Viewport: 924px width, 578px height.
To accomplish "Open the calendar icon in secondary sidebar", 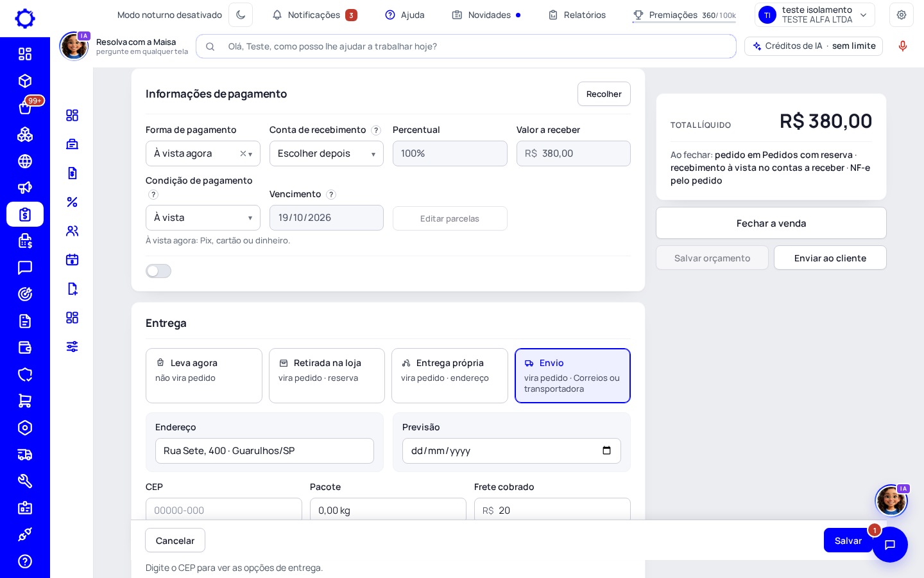I will pyautogui.click(x=73, y=259).
